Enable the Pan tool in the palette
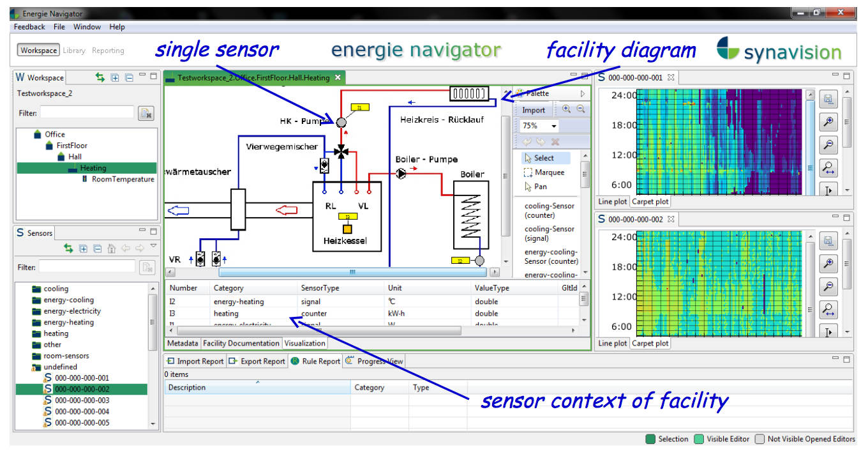Image resolution: width=868 pixels, height=451 pixels. tap(540, 187)
